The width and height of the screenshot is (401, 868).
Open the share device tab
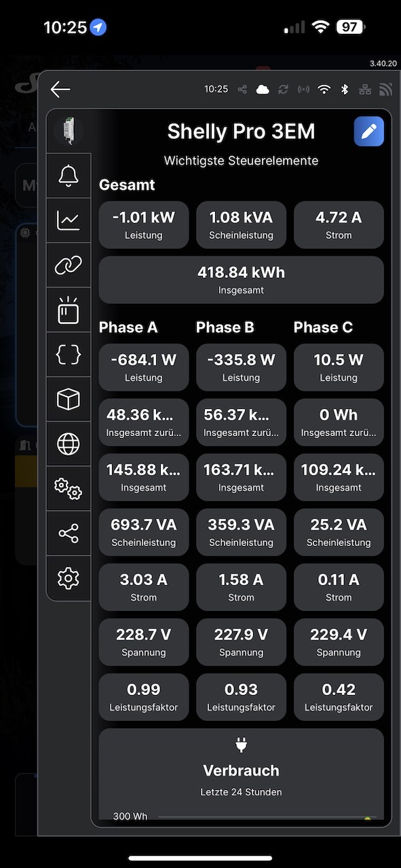point(69,534)
